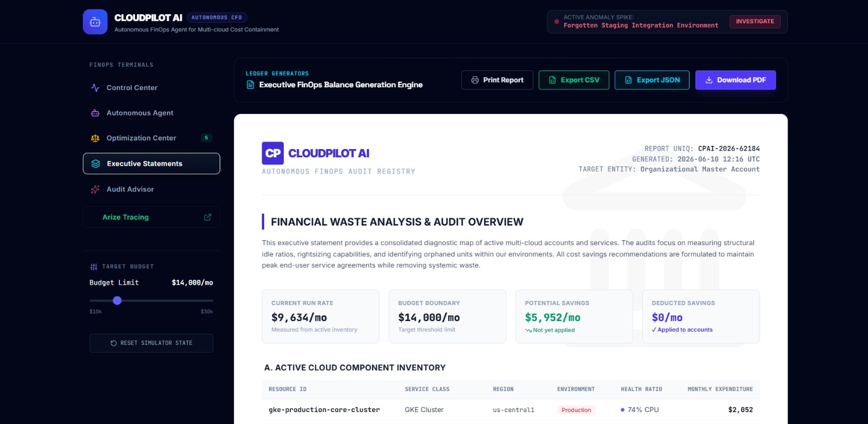The width and height of the screenshot is (868, 424).
Task: Click the Autonomous CFO badge
Action: (217, 18)
